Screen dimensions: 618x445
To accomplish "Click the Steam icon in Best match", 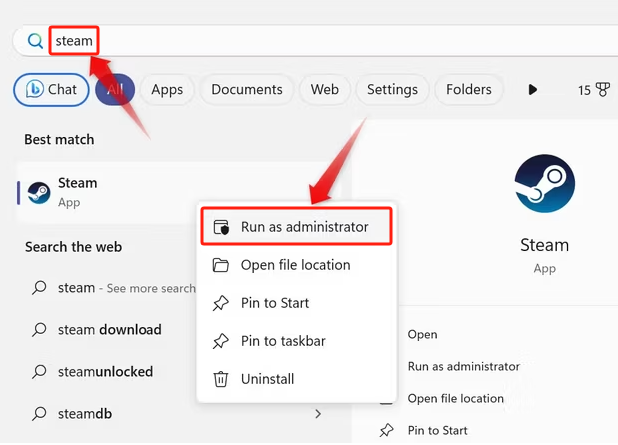I will click(39, 193).
